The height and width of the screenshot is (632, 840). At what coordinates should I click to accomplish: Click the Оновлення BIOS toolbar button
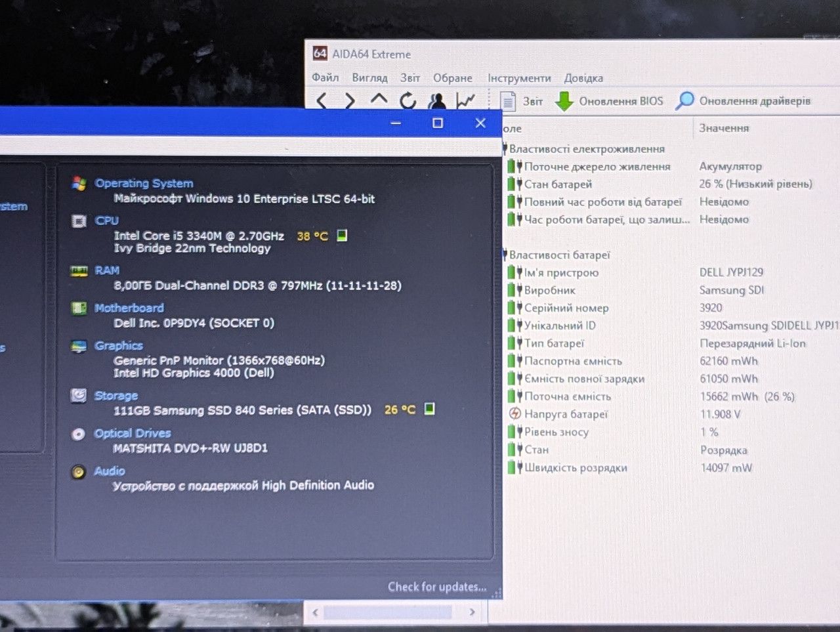pos(610,101)
